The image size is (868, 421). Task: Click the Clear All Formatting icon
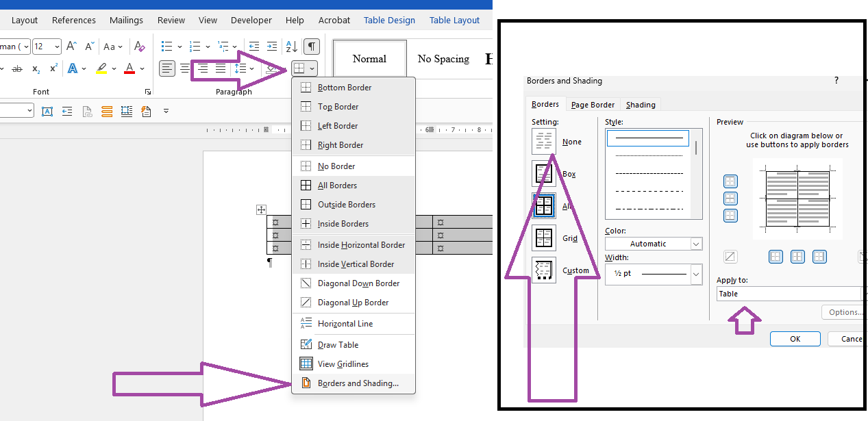pos(140,47)
